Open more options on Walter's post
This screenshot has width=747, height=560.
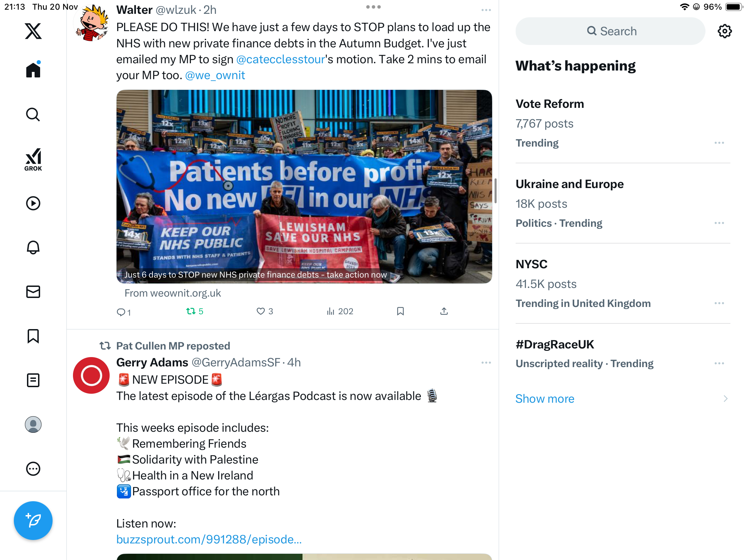coord(486,10)
